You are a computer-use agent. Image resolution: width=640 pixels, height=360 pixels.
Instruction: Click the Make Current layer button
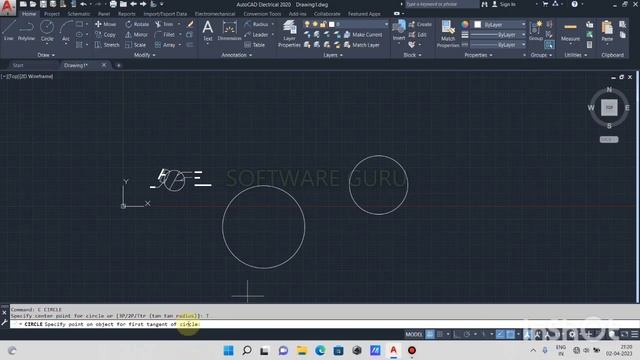(363, 35)
